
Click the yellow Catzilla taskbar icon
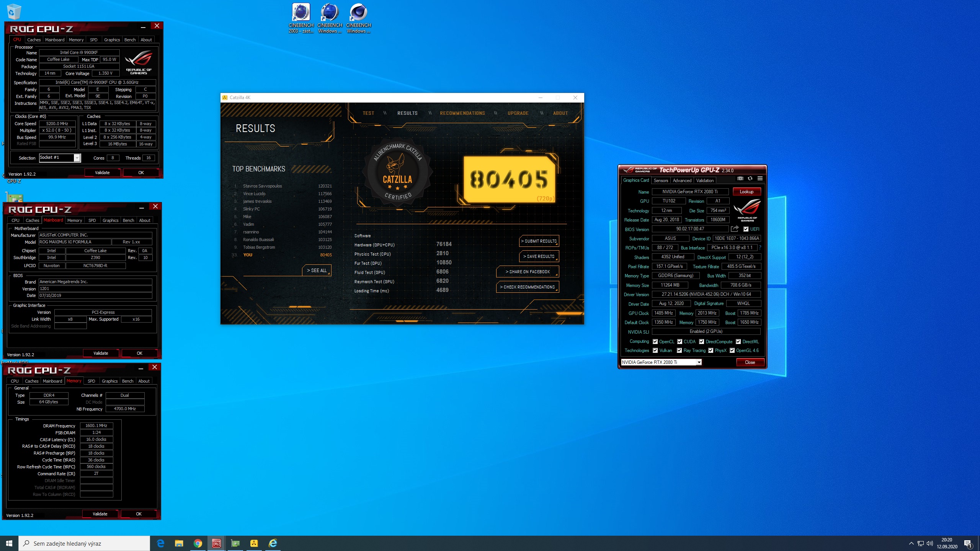[x=254, y=543]
